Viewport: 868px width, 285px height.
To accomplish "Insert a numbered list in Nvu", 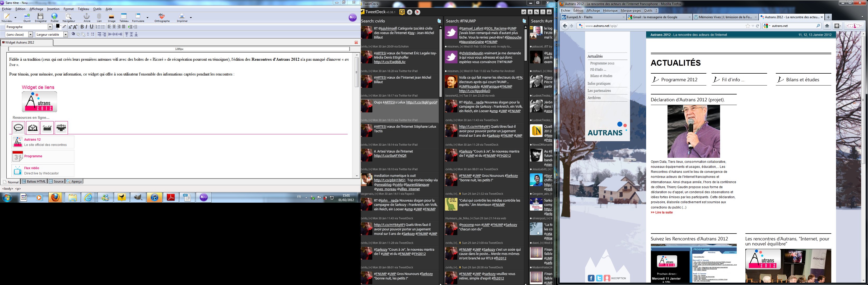I will [x=98, y=27].
